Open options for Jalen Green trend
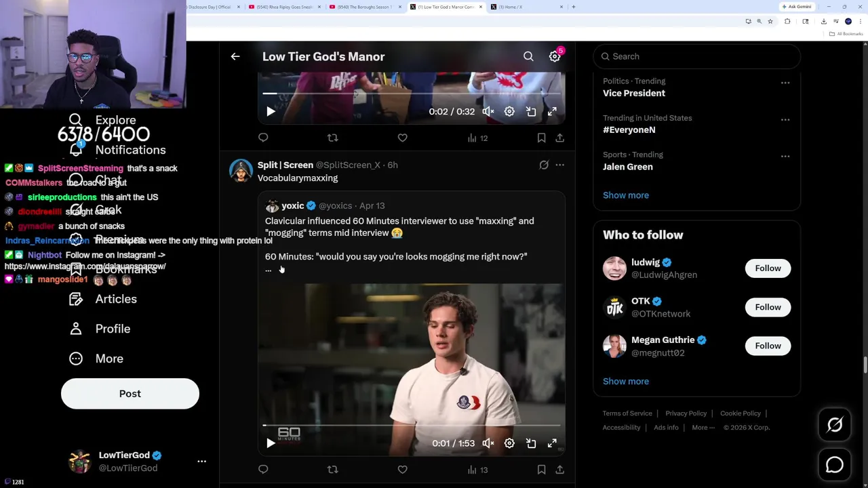The height and width of the screenshot is (488, 868). click(785, 156)
